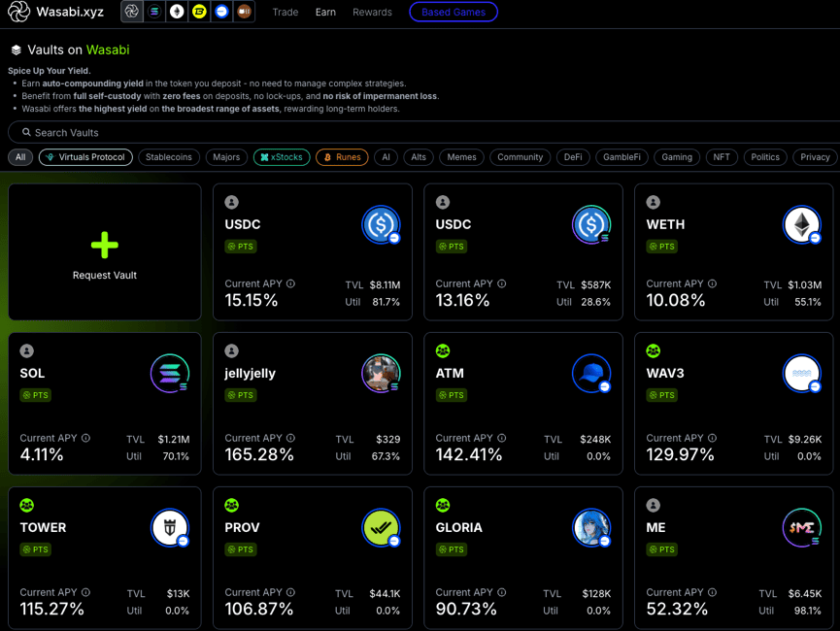This screenshot has width=840, height=631.
Task: Toggle the Virtuals Protocol filter
Action: 86,157
